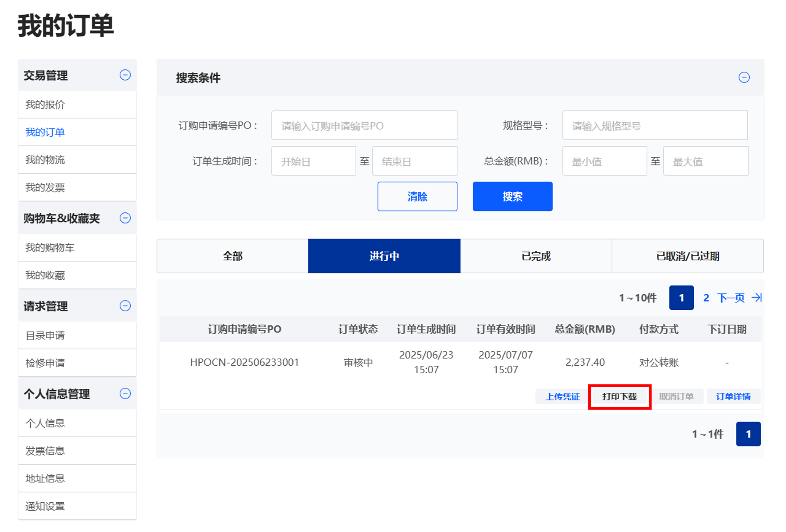Click the 开始日 date field
The image size is (786, 532).
coord(314,161)
